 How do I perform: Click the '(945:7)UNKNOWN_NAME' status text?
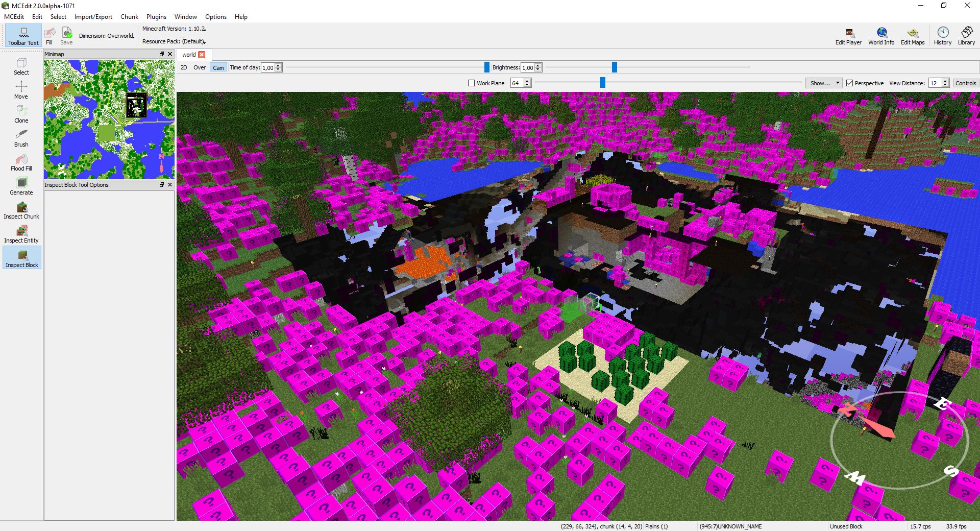tap(730, 526)
